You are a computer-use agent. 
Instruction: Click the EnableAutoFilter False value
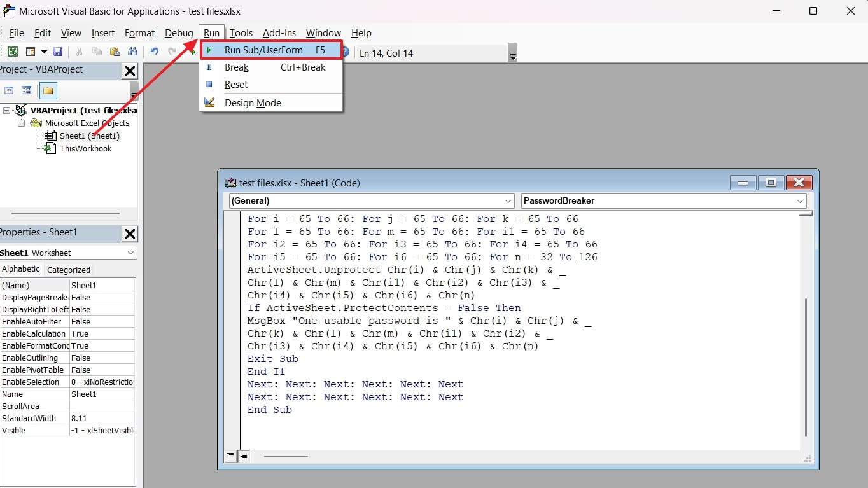pyautogui.click(x=102, y=322)
